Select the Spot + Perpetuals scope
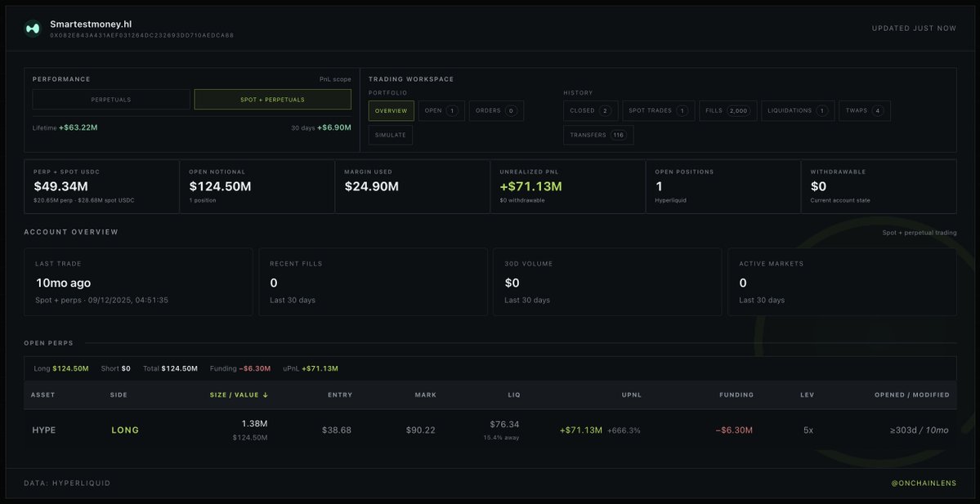 pyautogui.click(x=272, y=100)
